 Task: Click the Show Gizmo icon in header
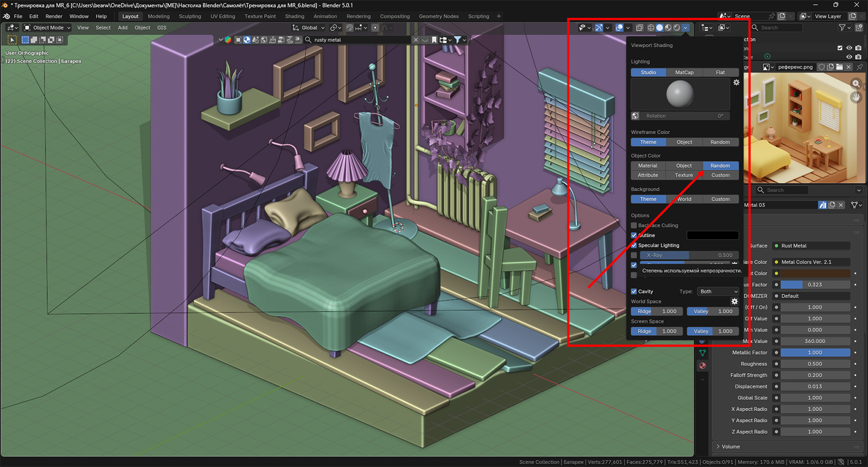(x=598, y=28)
